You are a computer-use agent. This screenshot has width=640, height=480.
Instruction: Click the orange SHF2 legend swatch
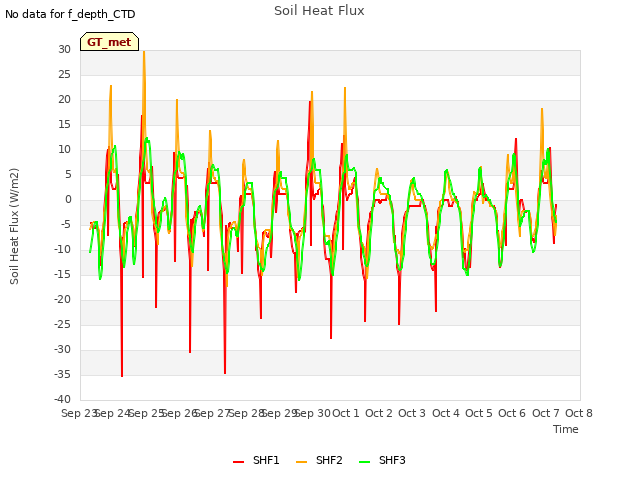(x=301, y=462)
